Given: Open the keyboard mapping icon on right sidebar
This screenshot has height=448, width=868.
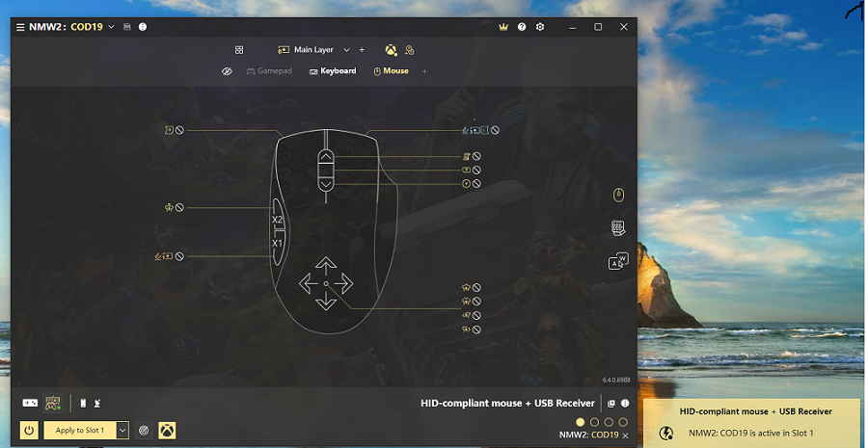Looking at the screenshot, I should click(x=619, y=228).
